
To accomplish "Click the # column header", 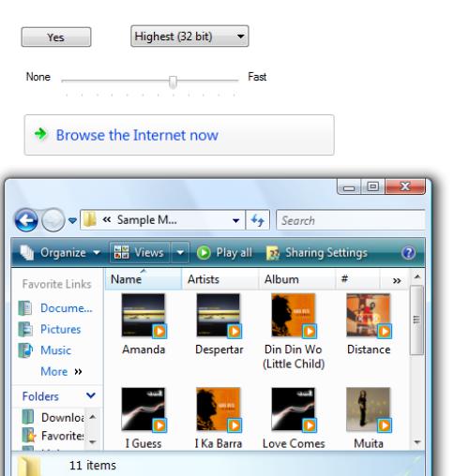I will point(357,279).
